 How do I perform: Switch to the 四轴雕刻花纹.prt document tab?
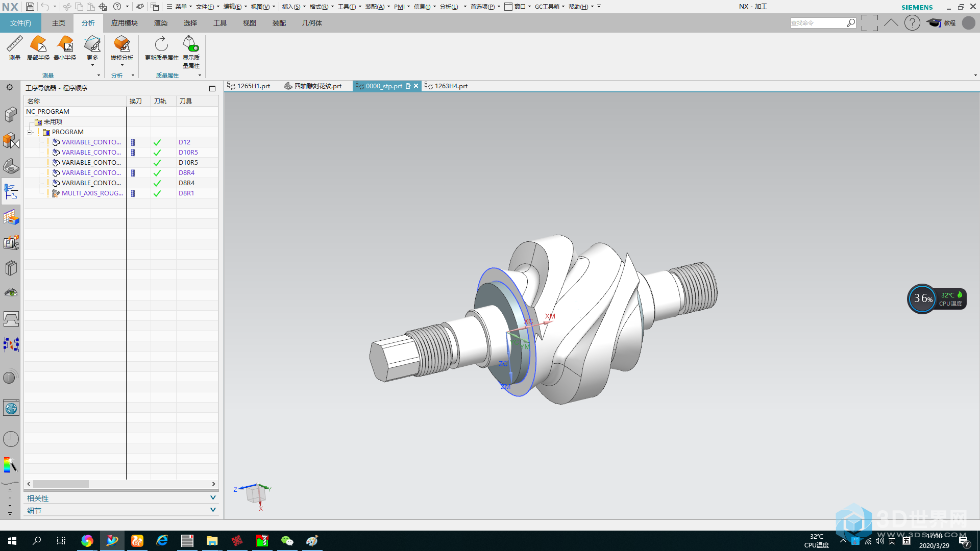313,86
